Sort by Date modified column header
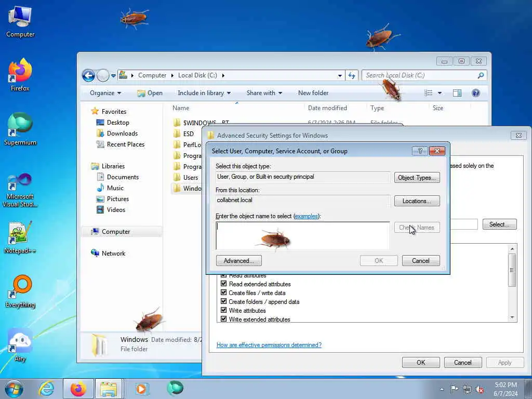The height and width of the screenshot is (399, 532). coord(327,108)
